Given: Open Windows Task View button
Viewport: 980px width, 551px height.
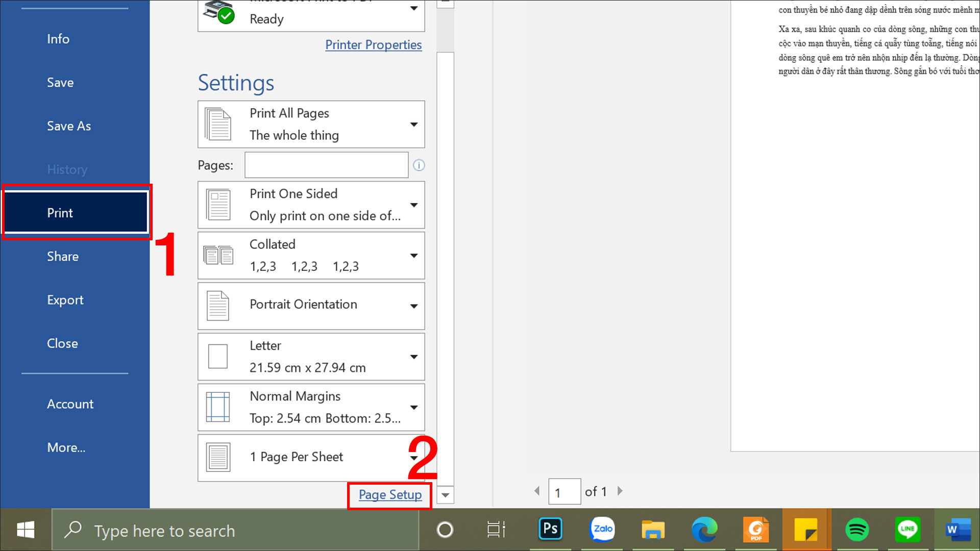Looking at the screenshot, I should coord(496,529).
